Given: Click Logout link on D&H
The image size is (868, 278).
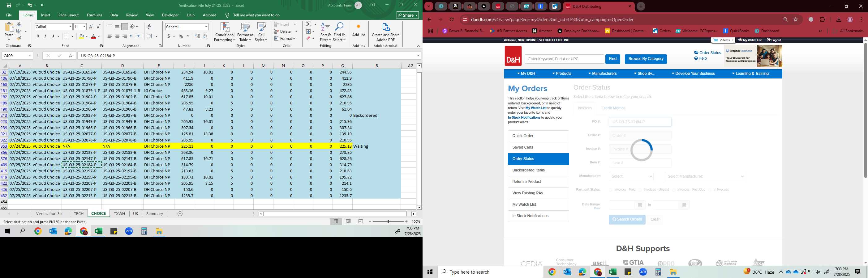Looking at the screenshot, I should click(x=774, y=40).
